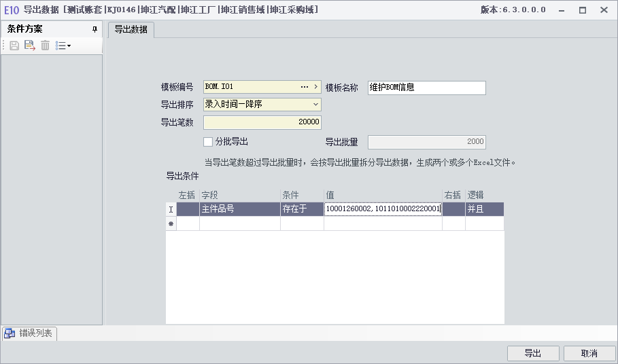This screenshot has width=618, height=364.
Task: Click the 导出 button
Action: 533,353
